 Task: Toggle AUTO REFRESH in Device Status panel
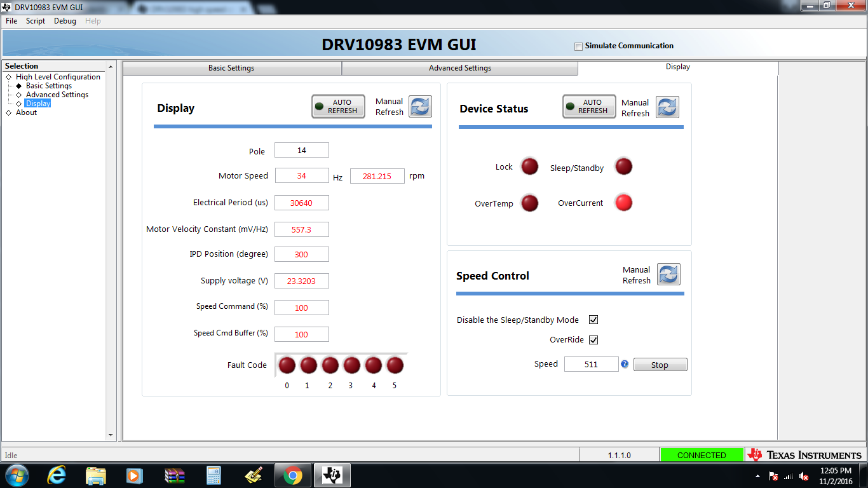click(589, 106)
